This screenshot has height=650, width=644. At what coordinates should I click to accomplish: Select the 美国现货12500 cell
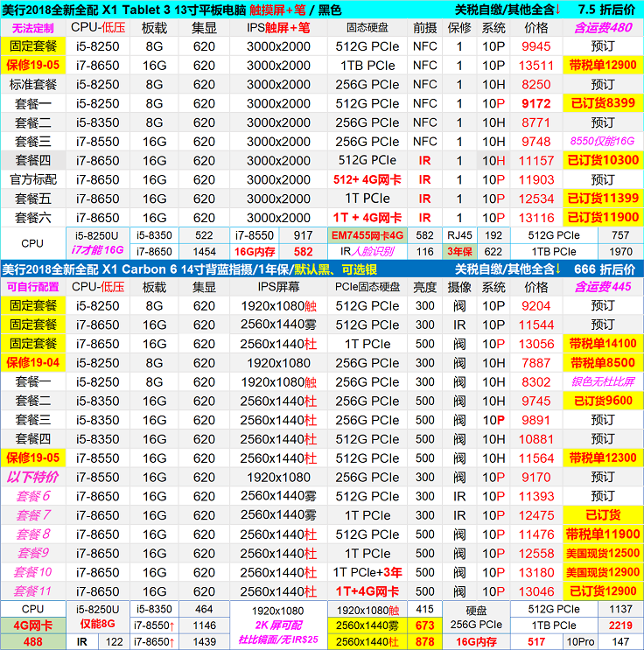[x=602, y=554]
